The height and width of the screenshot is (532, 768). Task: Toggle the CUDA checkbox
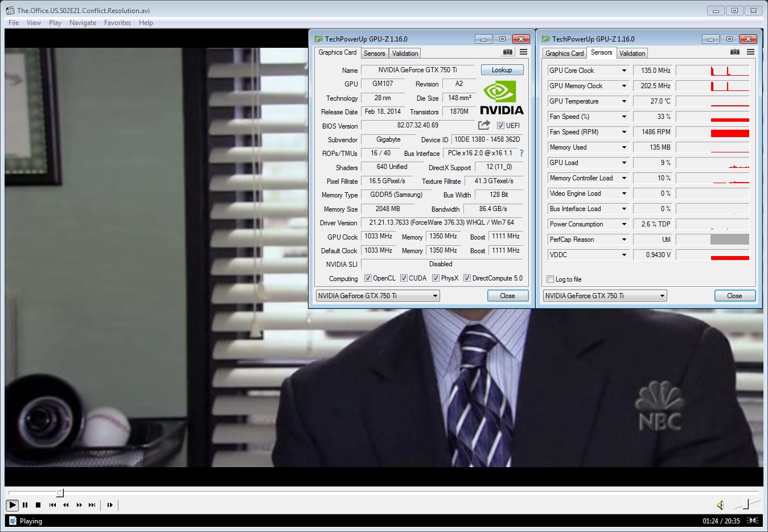click(x=404, y=278)
